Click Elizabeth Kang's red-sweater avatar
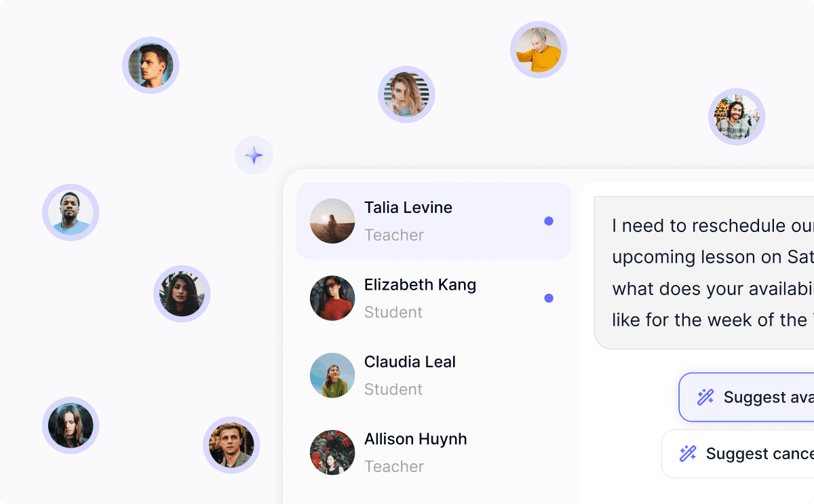Viewport: 814px width, 504px height. [332, 298]
